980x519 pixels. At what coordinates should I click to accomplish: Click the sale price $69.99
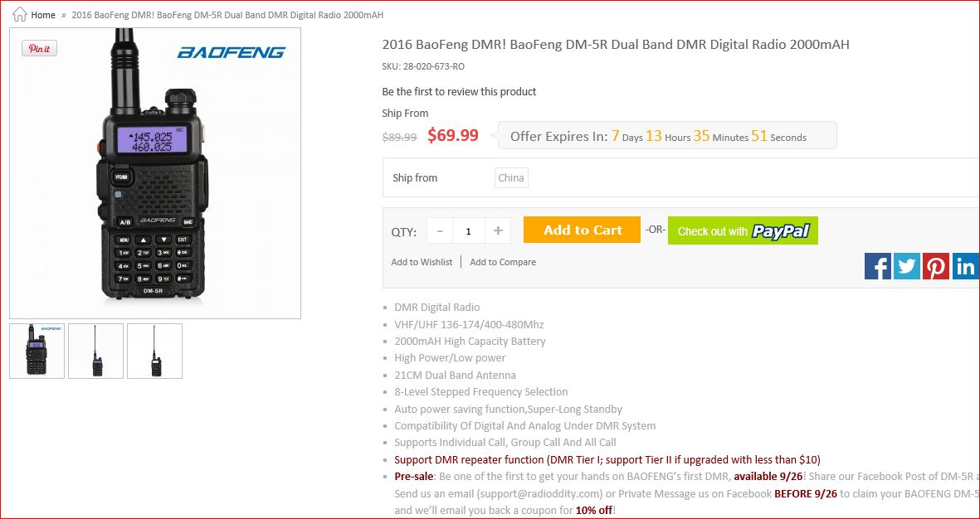(452, 135)
